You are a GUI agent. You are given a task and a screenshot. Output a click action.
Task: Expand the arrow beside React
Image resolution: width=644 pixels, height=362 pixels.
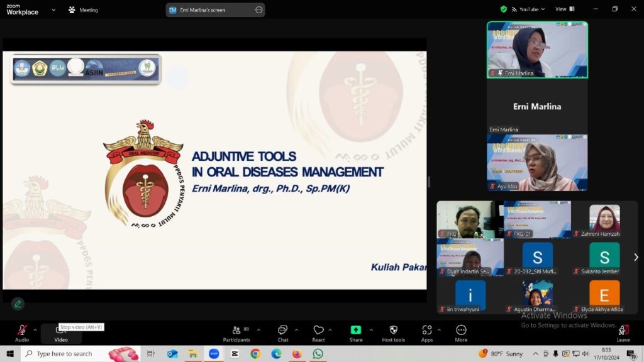330,330
